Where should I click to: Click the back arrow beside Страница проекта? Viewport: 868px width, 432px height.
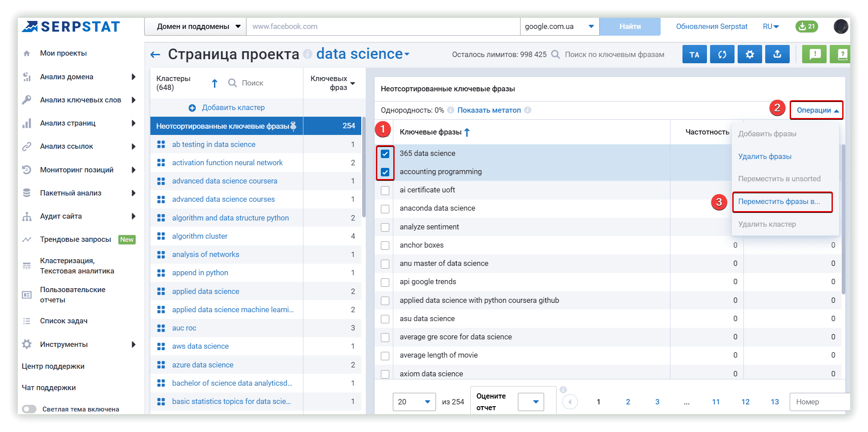tap(155, 55)
